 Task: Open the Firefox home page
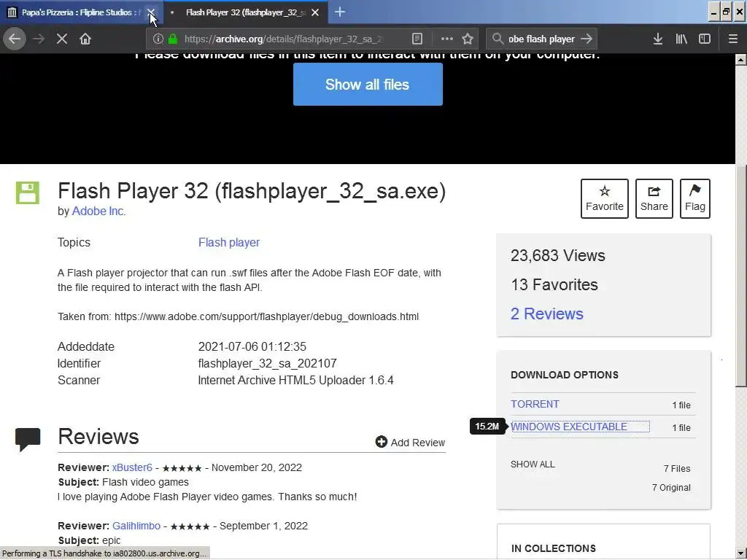point(85,39)
